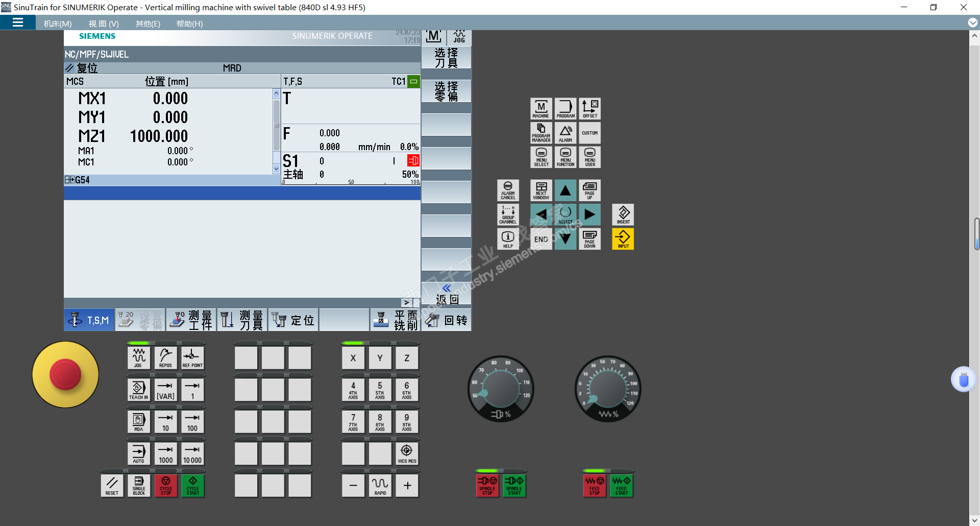980x526 pixels.
Task: Click the yellow INPUT key
Action: click(623, 239)
